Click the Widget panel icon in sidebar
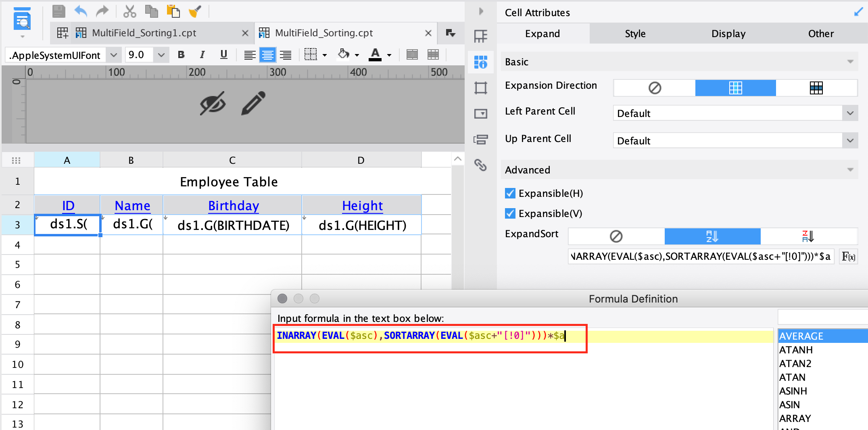Screen dimensions: 868x430 pos(481,114)
